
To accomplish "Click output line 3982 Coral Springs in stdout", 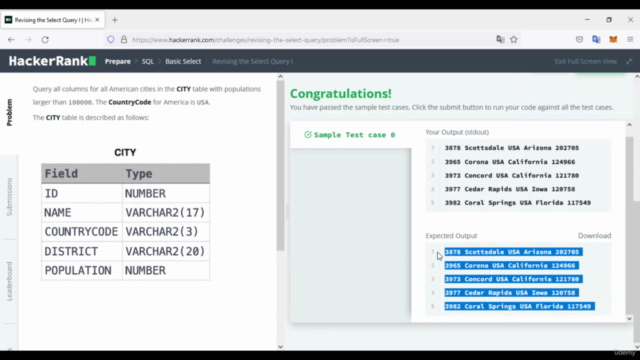I will point(518,202).
